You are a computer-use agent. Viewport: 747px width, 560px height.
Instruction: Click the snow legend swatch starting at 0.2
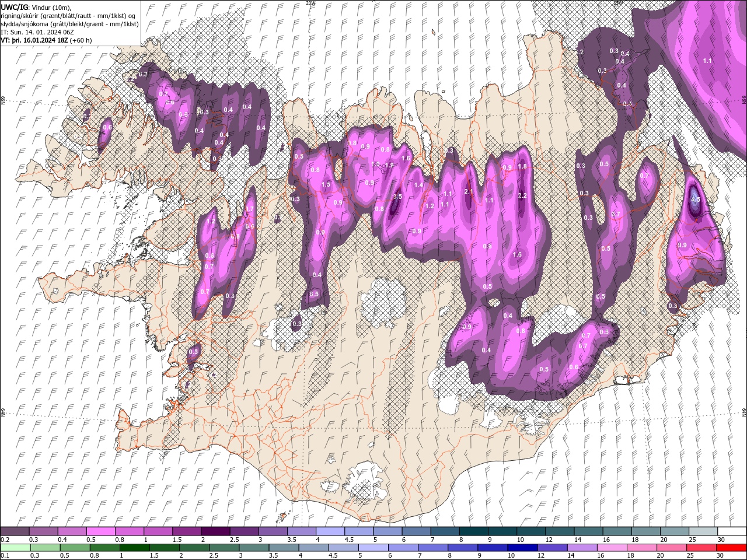[x=15, y=531]
